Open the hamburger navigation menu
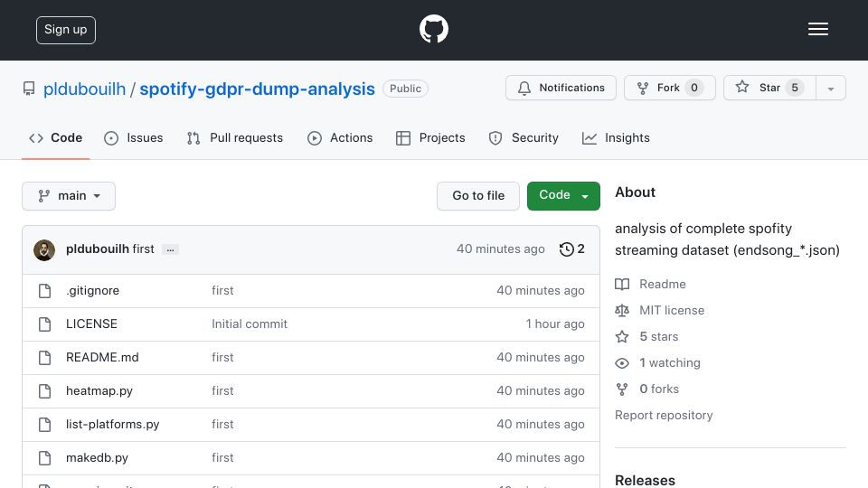This screenshot has height=488, width=868. (x=817, y=29)
